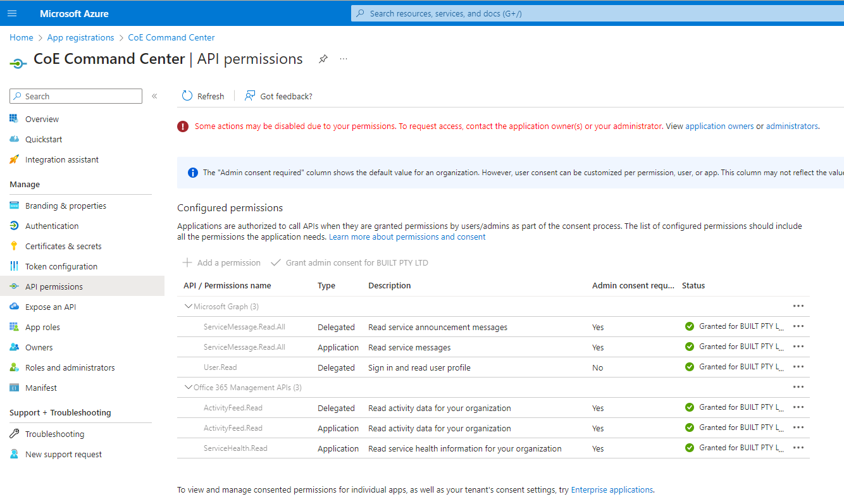Screen dimensions: 844x504
Task: Collapse the Office 365 Management APIs group
Action: (188, 387)
